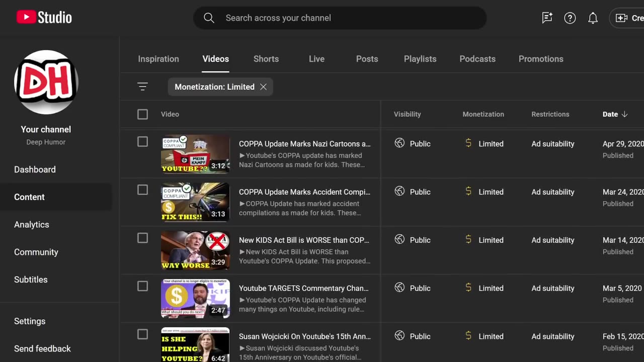Image resolution: width=644 pixels, height=362 pixels.
Task: Open the send feedback icon in header
Action: 547,18
